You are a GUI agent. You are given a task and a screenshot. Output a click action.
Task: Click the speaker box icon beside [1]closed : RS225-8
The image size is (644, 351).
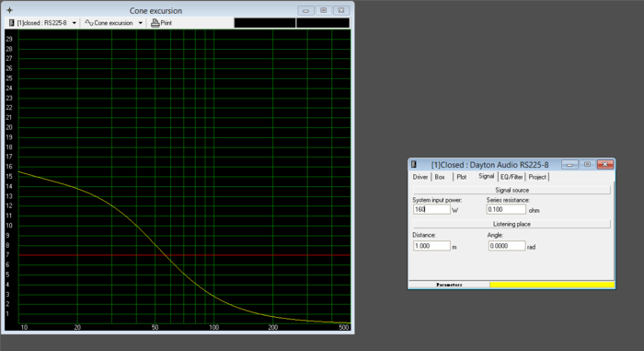point(11,23)
